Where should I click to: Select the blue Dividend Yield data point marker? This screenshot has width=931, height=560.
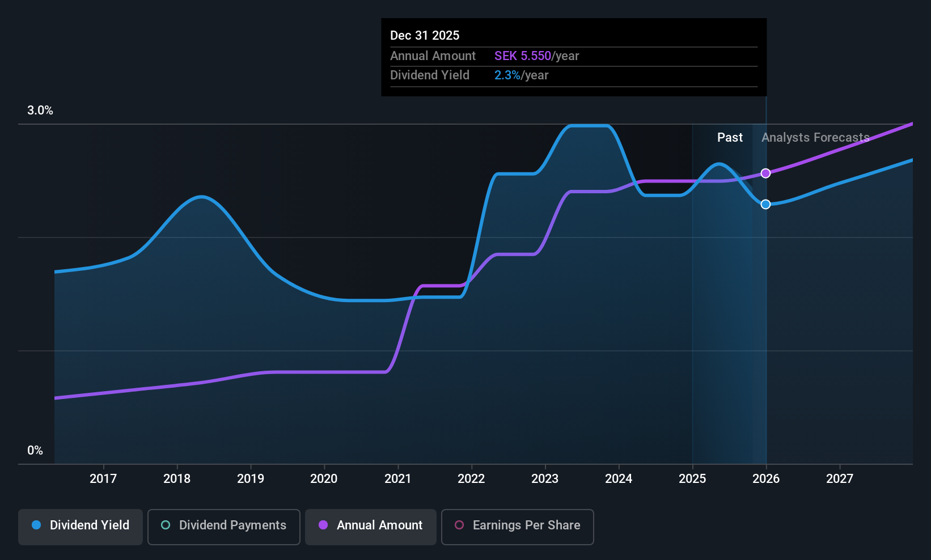(x=765, y=204)
